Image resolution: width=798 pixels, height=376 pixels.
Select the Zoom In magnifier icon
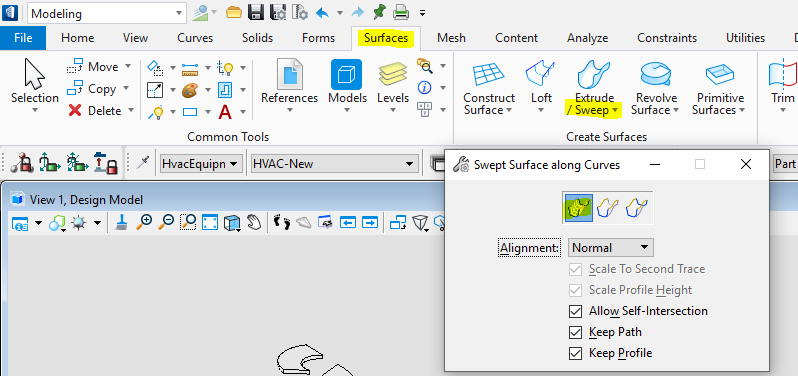(x=145, y=222)
